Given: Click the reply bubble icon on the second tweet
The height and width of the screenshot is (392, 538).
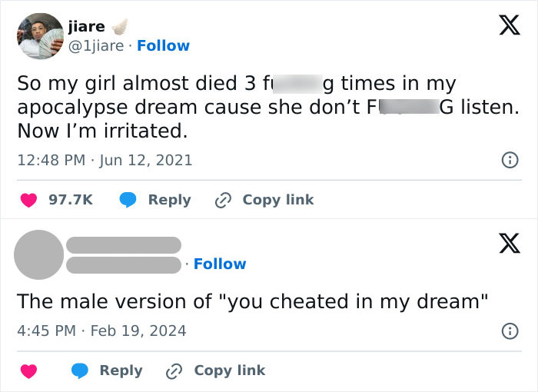Looking at the screenshot, I should point(80,370).
